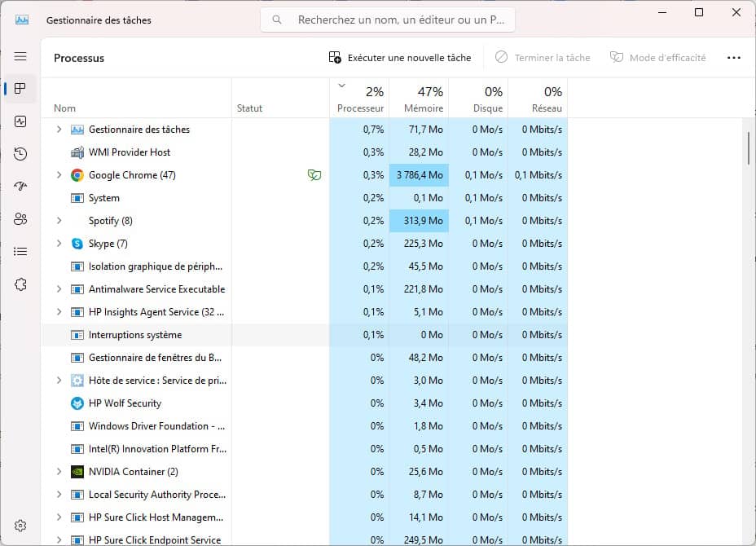Select Intel(R) Innovation Platform Fr... row
Viewport: 756px width, 546px height.
[x=304, y=449]
